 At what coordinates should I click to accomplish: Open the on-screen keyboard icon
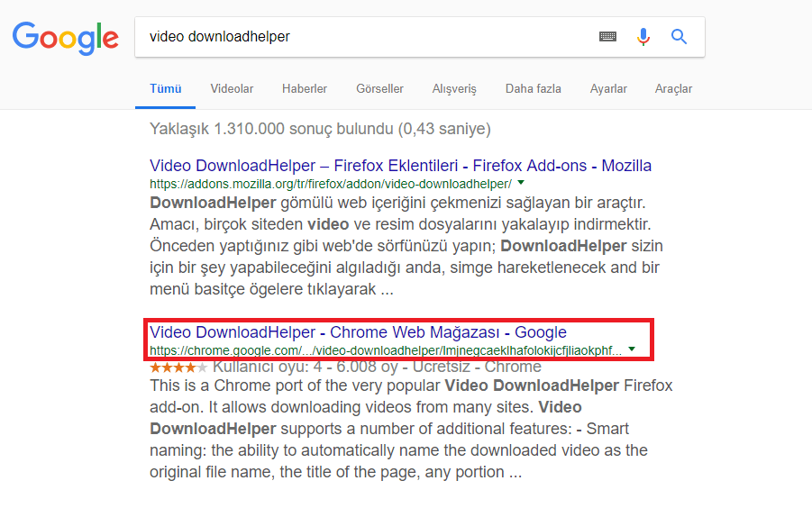(607, 37)
